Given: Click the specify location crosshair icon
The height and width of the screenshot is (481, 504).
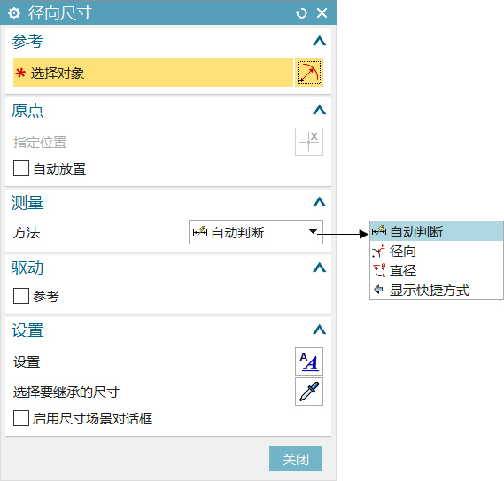Looking at the screenshot, I should pos(309,142).
